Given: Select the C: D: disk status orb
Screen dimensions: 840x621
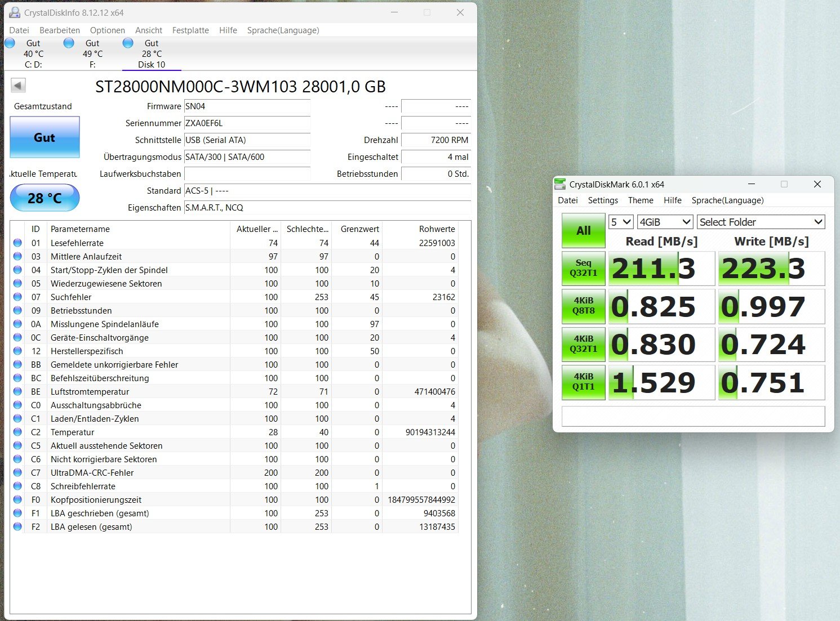Looking at the screenshot, I should tap(10, 43).
